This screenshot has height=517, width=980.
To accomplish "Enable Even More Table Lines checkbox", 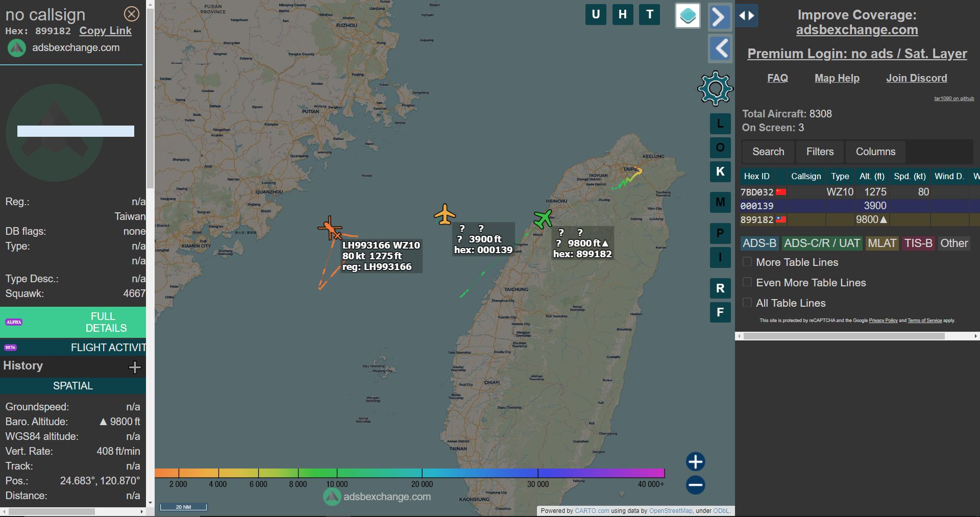I will (x=747, y=282).
